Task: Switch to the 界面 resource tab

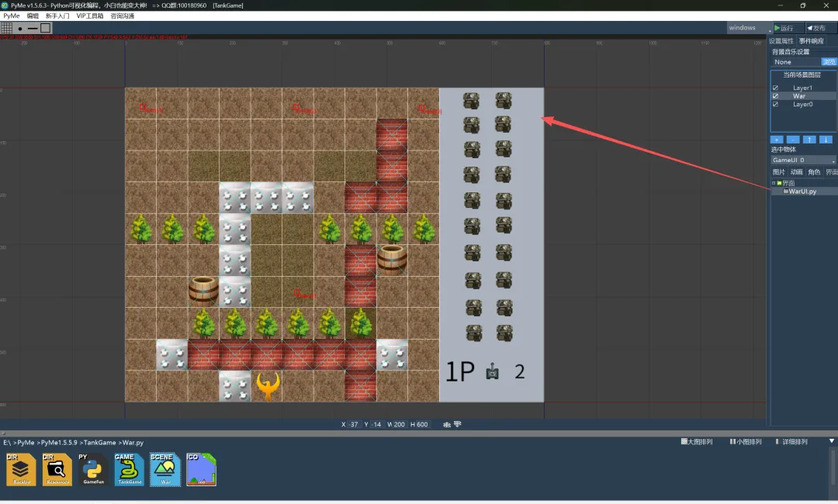Action: pyautogui.click(x=831, y=172)
